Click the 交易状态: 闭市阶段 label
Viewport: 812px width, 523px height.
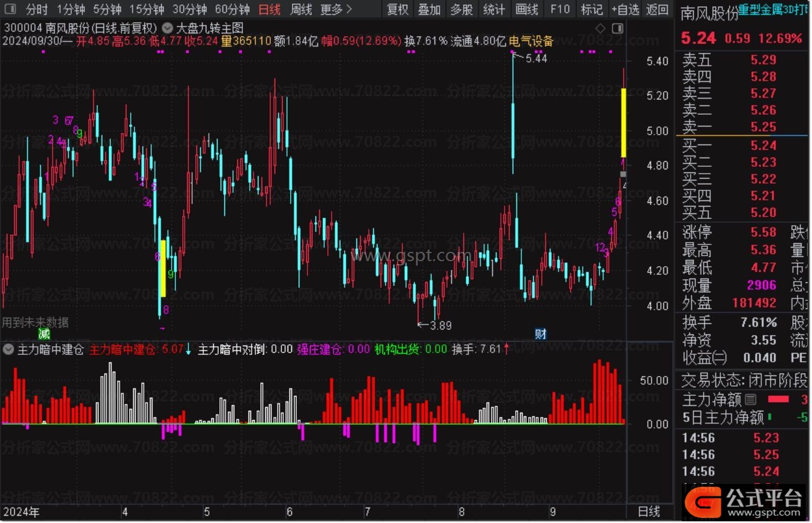(746, 380)
